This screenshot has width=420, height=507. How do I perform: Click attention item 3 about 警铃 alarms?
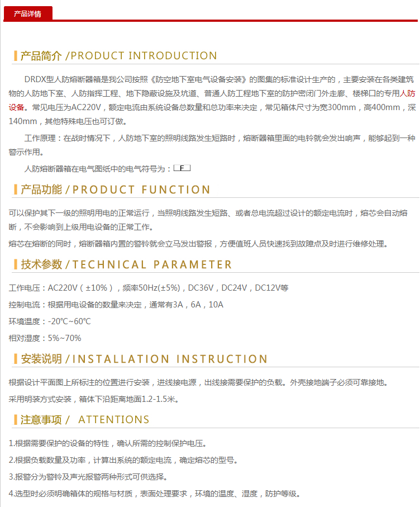point(88,477)
